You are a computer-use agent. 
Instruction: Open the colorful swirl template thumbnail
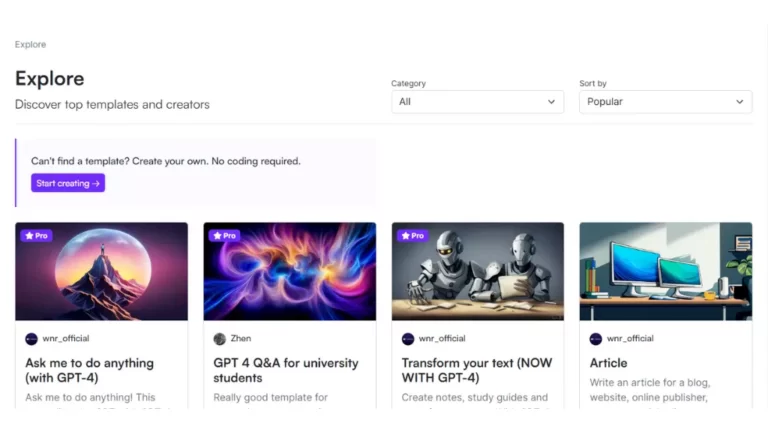click(289, 271)
